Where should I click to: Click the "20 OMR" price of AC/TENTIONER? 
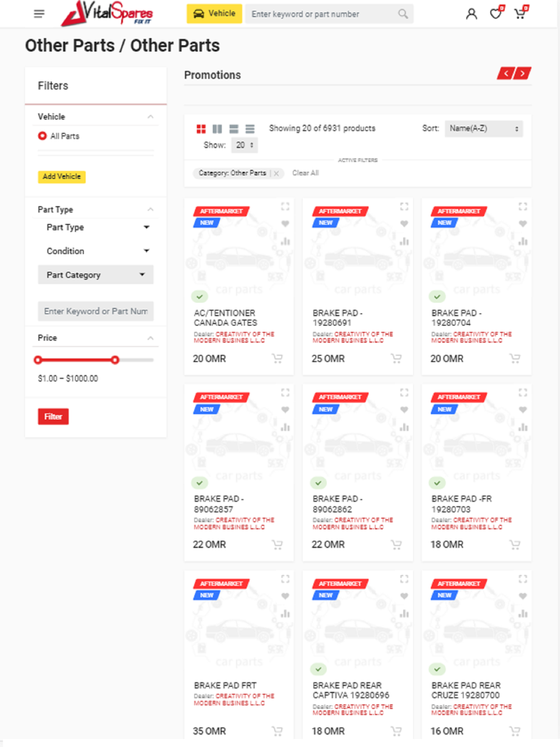pos(209,359)
